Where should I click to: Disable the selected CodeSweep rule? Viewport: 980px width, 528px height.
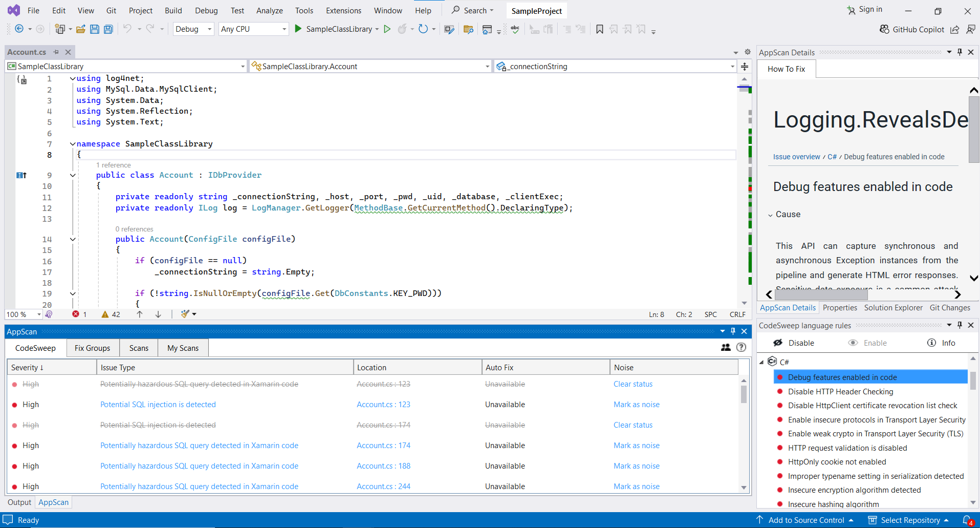794,343
